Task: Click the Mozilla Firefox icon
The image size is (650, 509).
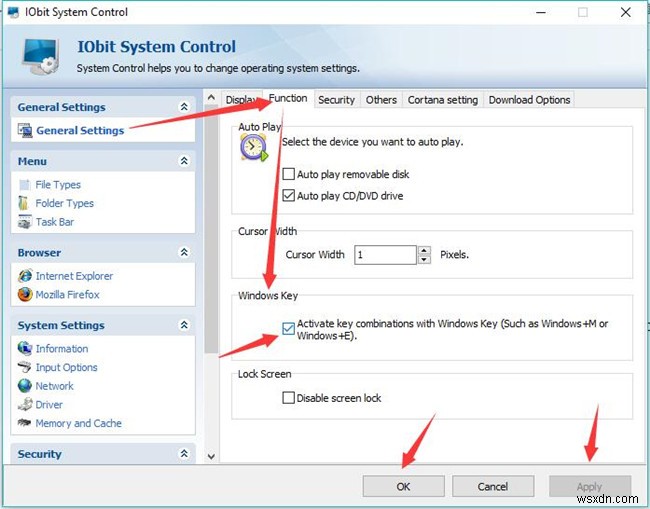Action: click(x=25, y=294)
